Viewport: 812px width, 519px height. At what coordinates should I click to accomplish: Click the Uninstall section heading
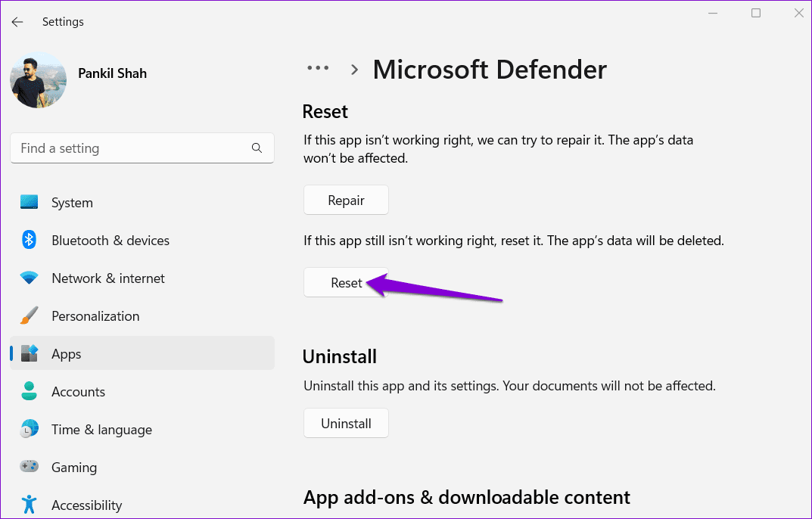340,356
